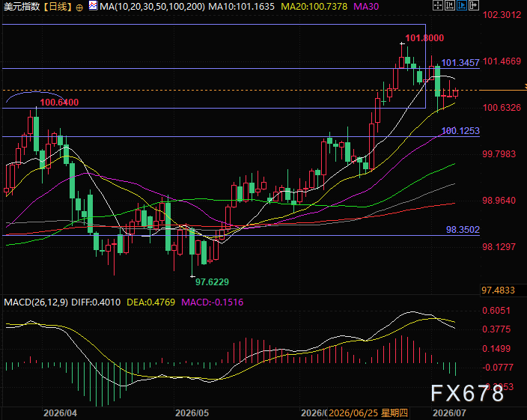Click the 101.8000 high price marker
The width and height of the screenshot is (527, 420).
tap(424, 38)
